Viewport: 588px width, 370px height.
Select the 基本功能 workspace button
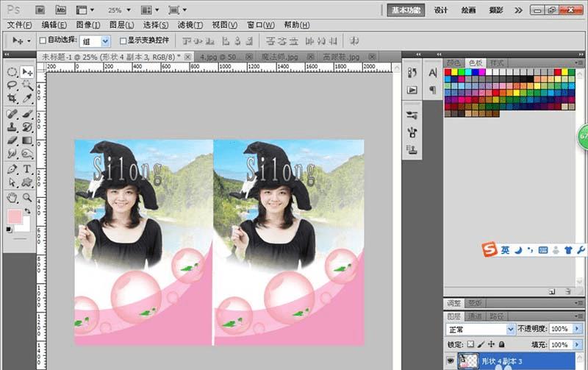406,10
